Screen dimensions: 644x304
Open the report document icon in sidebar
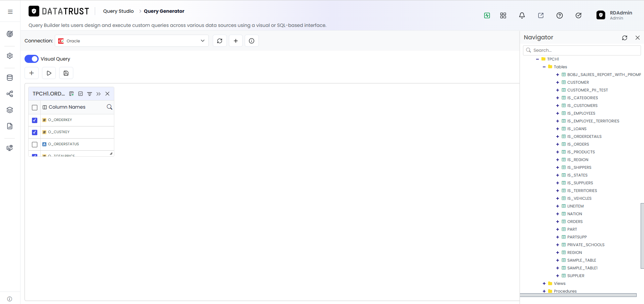click(x=10, y=126)
